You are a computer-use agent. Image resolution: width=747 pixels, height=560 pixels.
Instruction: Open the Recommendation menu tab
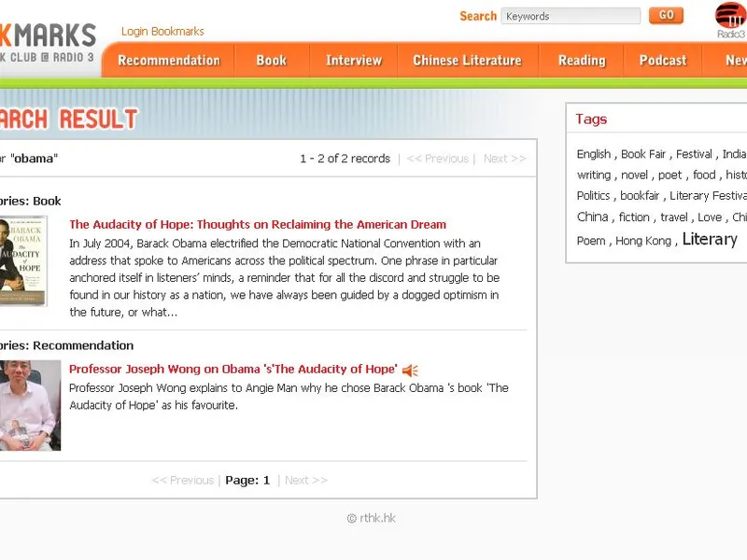169,61
